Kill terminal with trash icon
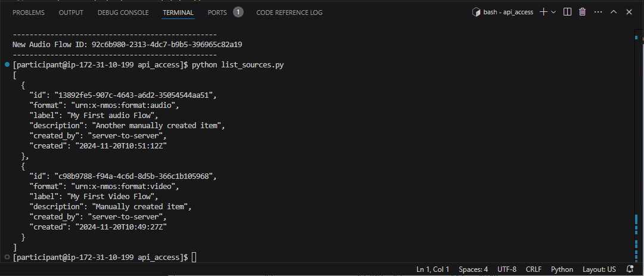 (x=582, y=12)
